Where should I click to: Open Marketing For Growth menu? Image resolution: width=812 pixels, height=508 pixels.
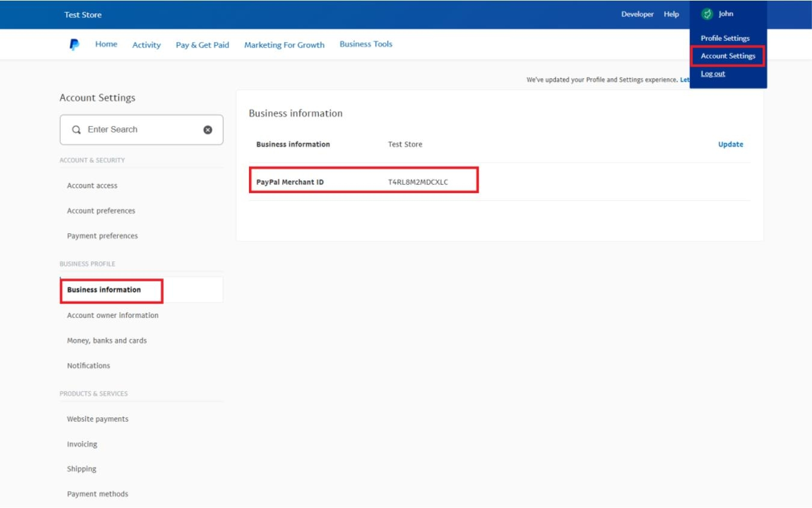(x=285, y=45)
